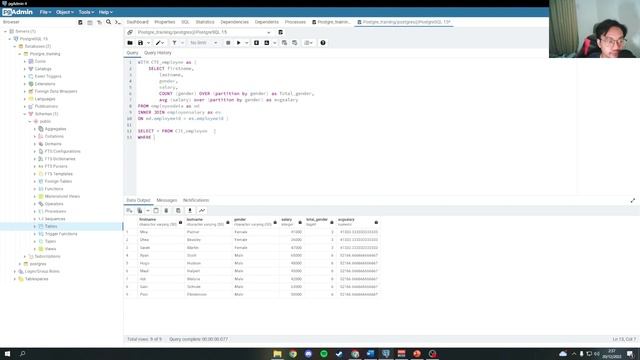Switch to the Statistics tab
Image resolution: width=640 pixels, height=360 pixels.
tap(205, 22)
